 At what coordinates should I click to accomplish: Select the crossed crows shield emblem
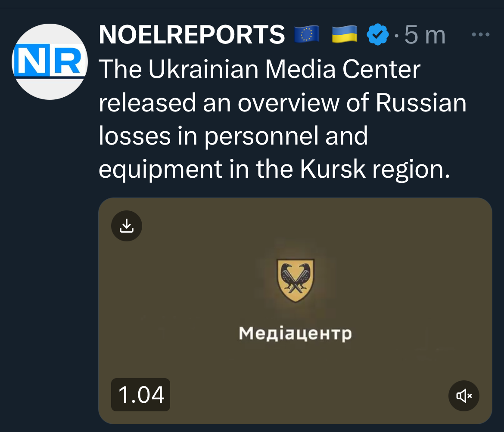(x=296, y=281)
